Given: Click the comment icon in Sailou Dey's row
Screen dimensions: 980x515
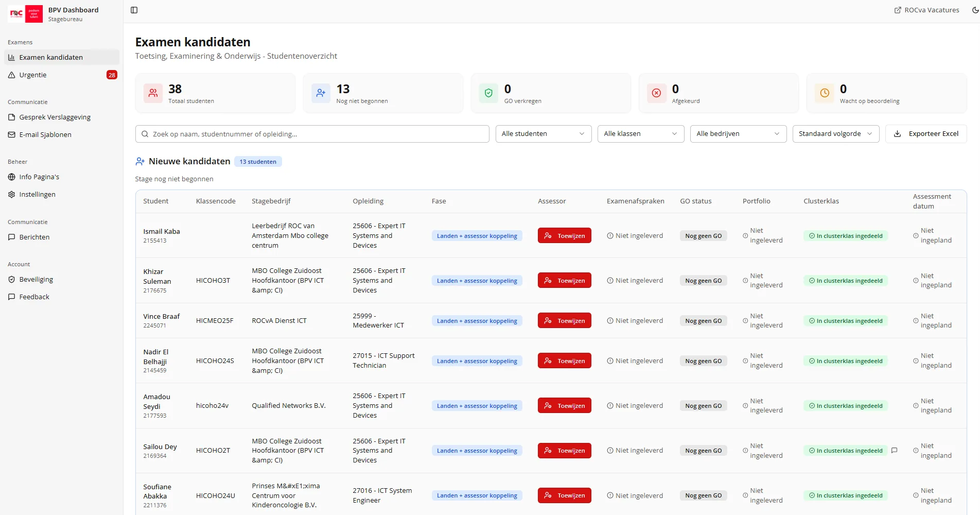Looking at the screenshot, I should 894,450.
